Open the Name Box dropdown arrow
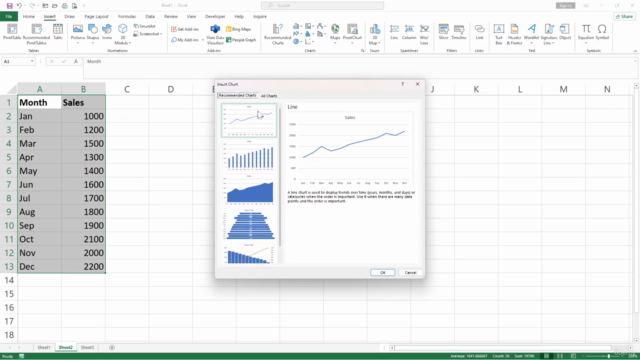The width and height of the screenshot is (640, 360). pyautogui.click(x=32, y=62)
